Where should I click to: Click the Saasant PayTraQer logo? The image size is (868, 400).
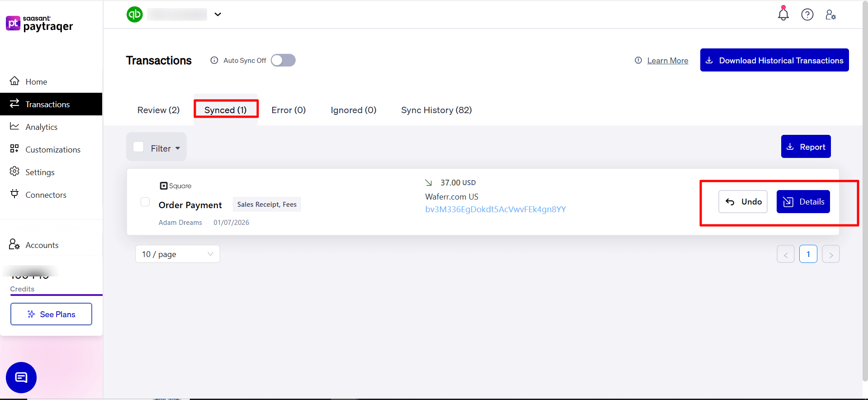point(39,24)
